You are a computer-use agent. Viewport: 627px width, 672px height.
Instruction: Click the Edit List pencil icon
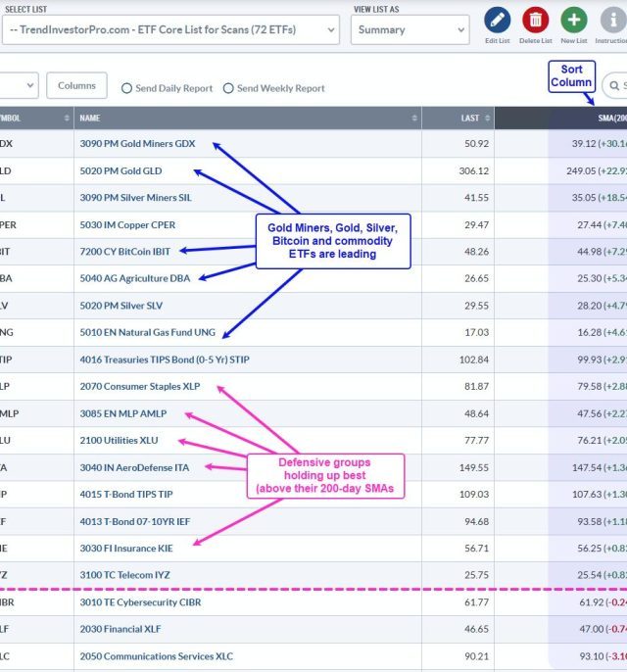click(x=497, y=20)
